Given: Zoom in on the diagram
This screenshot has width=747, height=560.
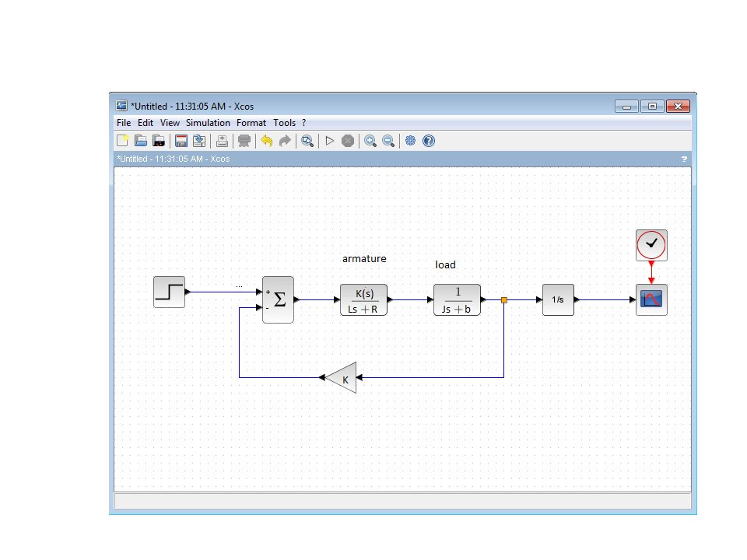Looking at the screenshot, I should [x=370, y=141].
